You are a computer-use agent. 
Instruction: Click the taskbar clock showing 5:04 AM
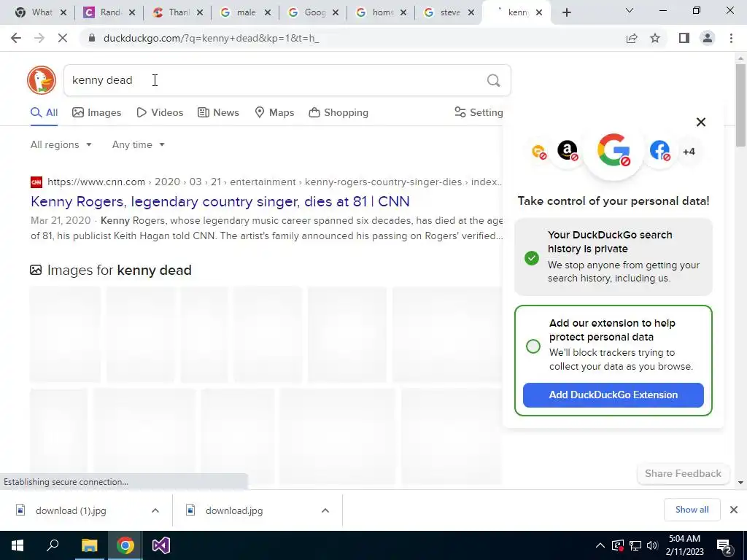[x=684, y=545]
